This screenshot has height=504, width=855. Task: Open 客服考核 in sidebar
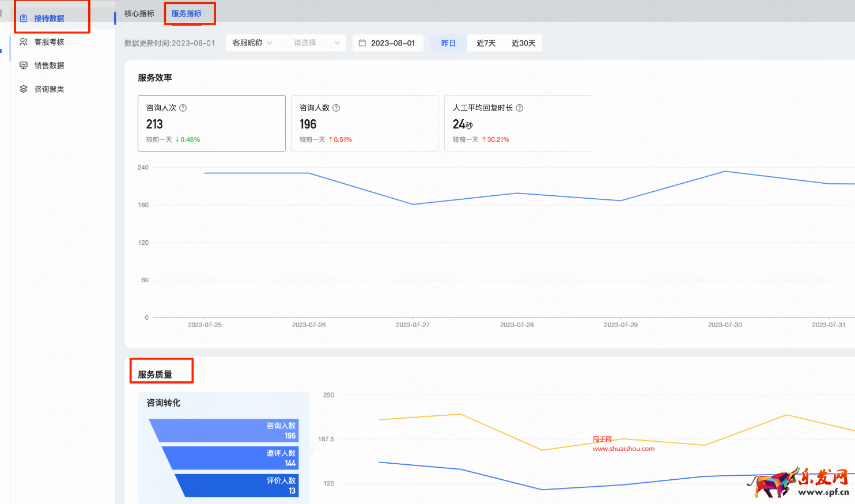[x=49, y=42]
